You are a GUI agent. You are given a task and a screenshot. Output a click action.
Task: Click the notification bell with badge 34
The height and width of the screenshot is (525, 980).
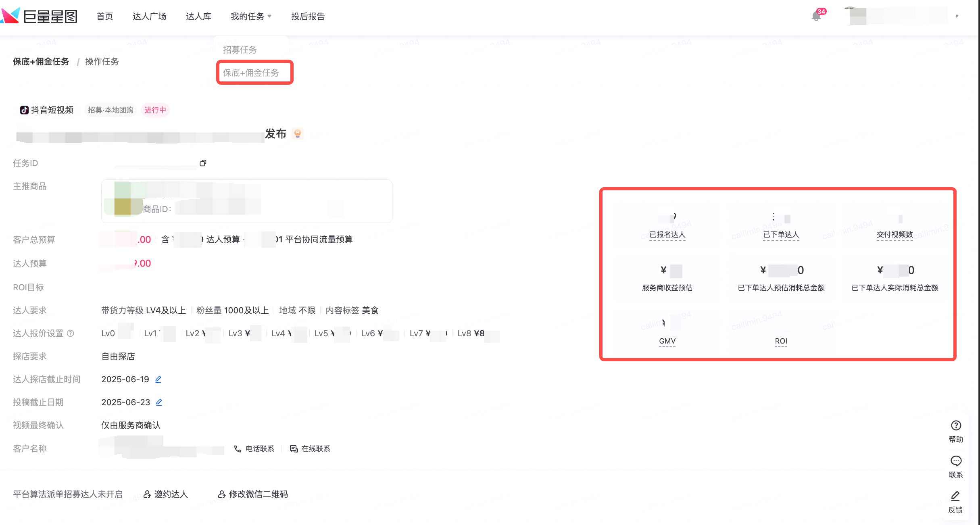[x=816, y=17]
